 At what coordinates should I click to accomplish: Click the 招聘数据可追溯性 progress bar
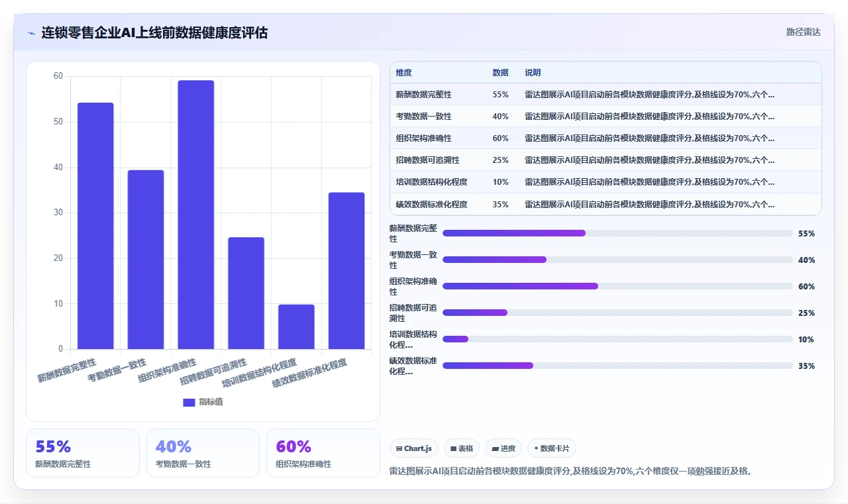[617, 313]
